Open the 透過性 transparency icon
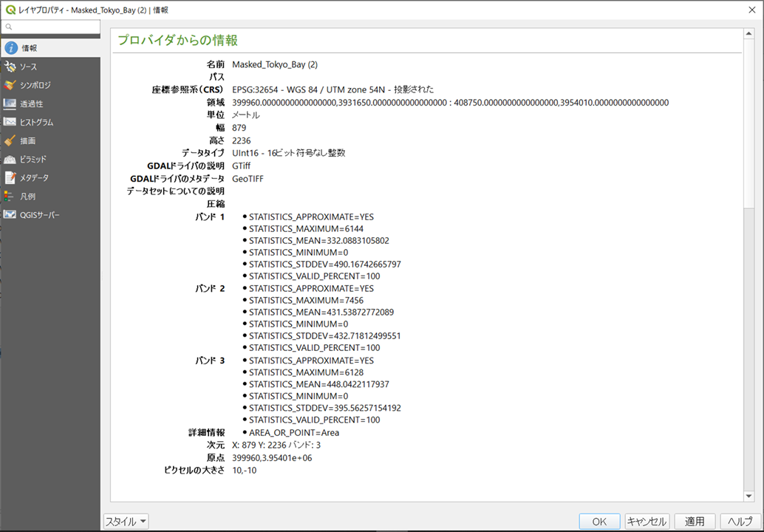Viewport: 764px width, 532px height. click(10, 103)
